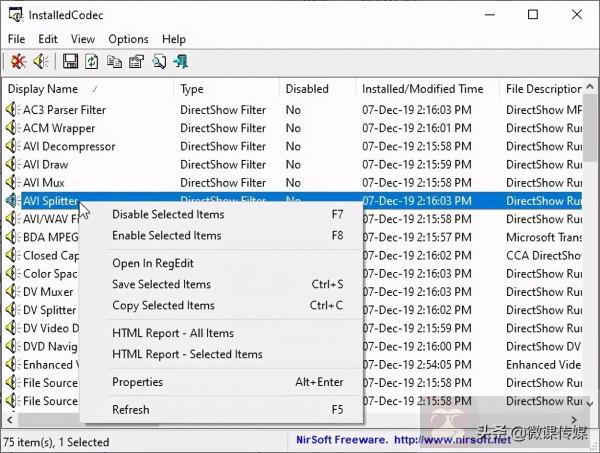This screenshot has height=453, width=600.
Task: Sort by Installed/Modified Time column header
Action: click(x=427, y=89)
